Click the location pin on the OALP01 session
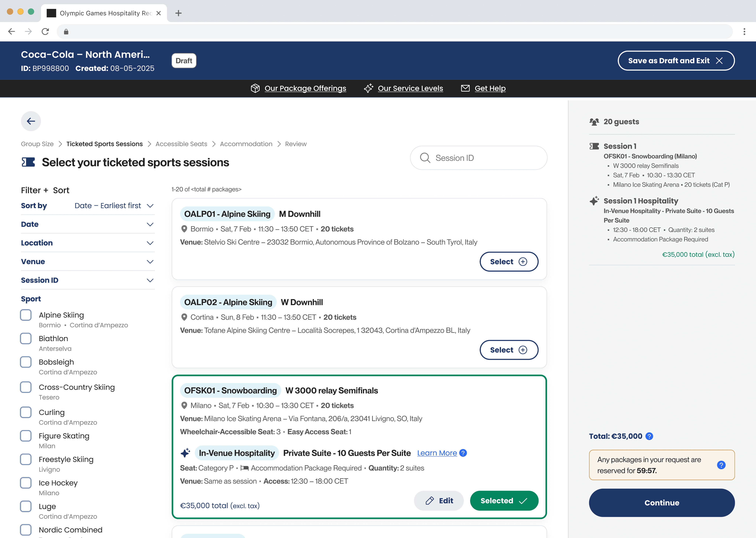The height and width of the screenshot is (538, 756). point(184,229)
